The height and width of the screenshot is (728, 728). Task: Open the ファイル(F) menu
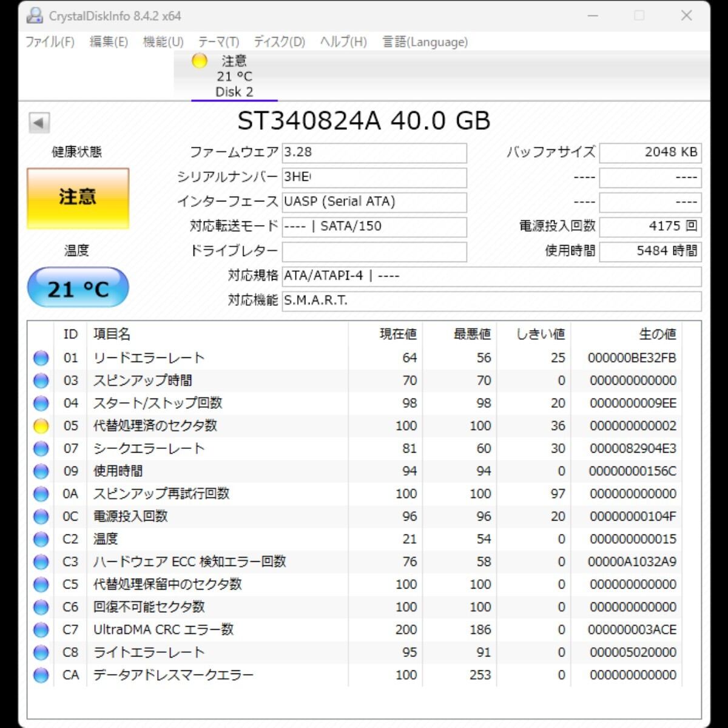click(x=50, y=42)
